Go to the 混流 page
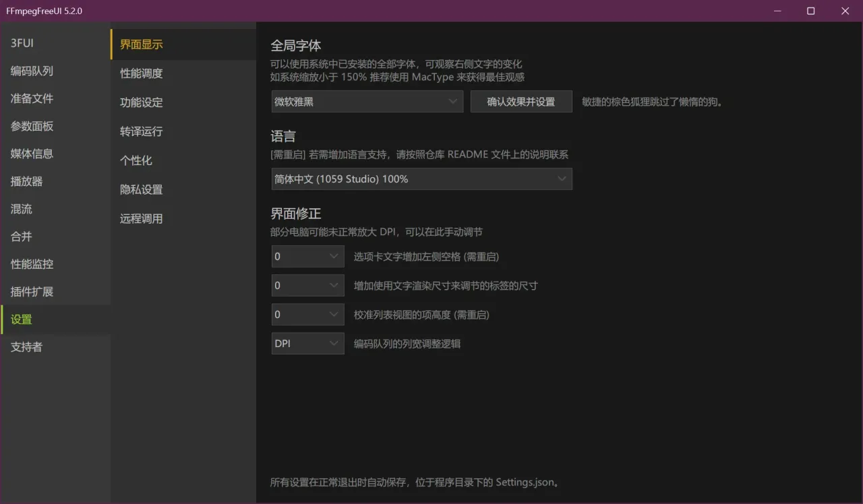This screenshot has width=863, height=504. (55, 209)
